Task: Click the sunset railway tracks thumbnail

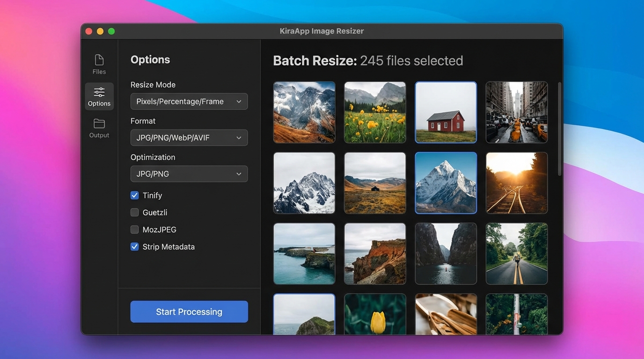Action: pyautogui.click(x=516, y=183)
